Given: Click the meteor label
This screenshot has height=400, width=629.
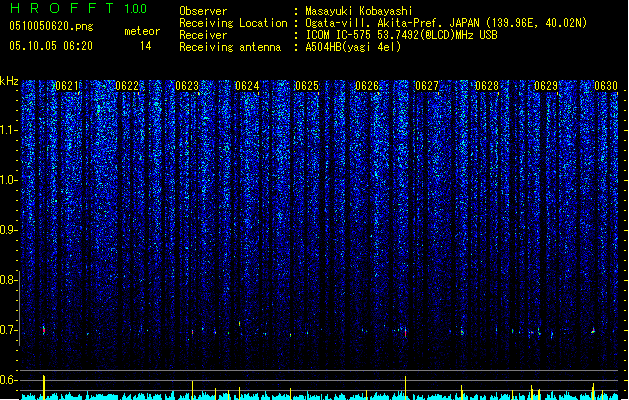Looking at the screenshot, I should [142, 31].
